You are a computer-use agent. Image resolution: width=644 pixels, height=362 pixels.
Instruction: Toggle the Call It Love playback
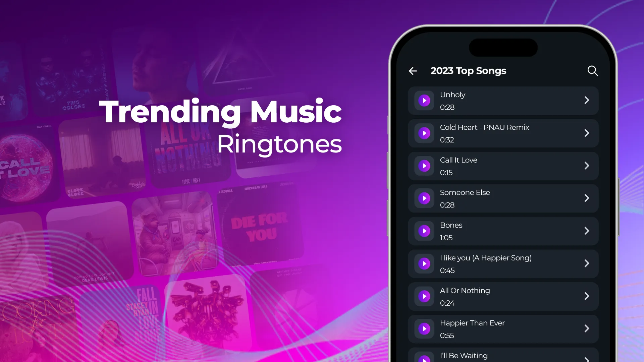pyautogui.click(x=424, y=165)
